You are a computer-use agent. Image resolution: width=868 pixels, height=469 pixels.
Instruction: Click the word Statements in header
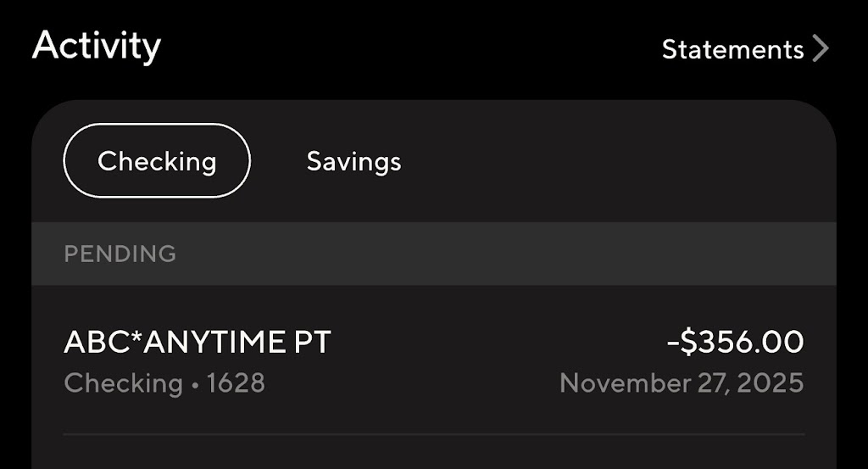click(732, 50)
